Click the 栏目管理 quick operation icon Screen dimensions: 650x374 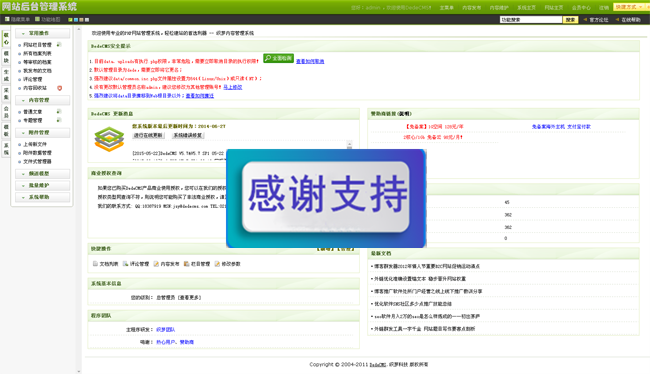click(187, 264)
